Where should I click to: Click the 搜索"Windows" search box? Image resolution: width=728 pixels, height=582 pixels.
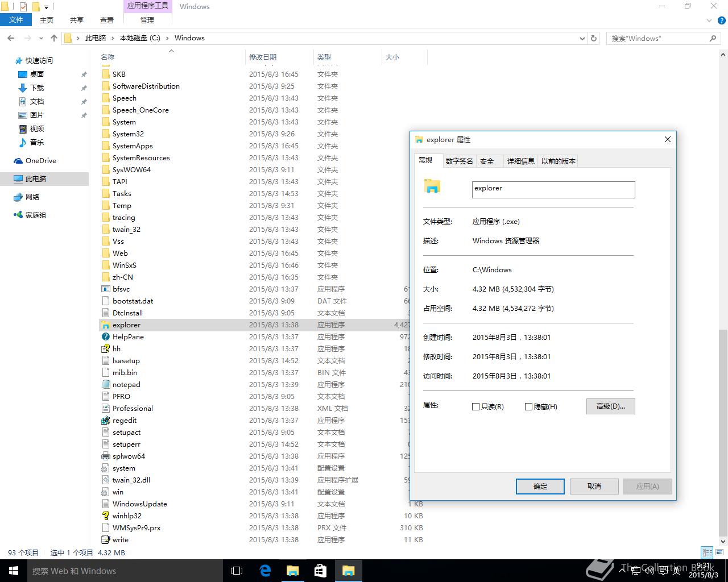tap(663, 38)
